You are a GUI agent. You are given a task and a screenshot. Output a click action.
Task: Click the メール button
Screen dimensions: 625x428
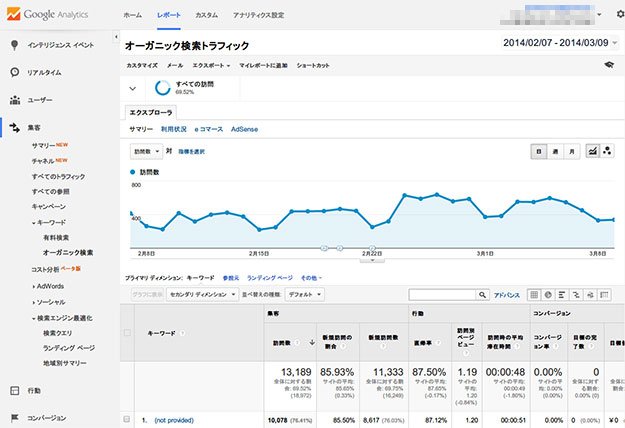[x=175, y=65]
